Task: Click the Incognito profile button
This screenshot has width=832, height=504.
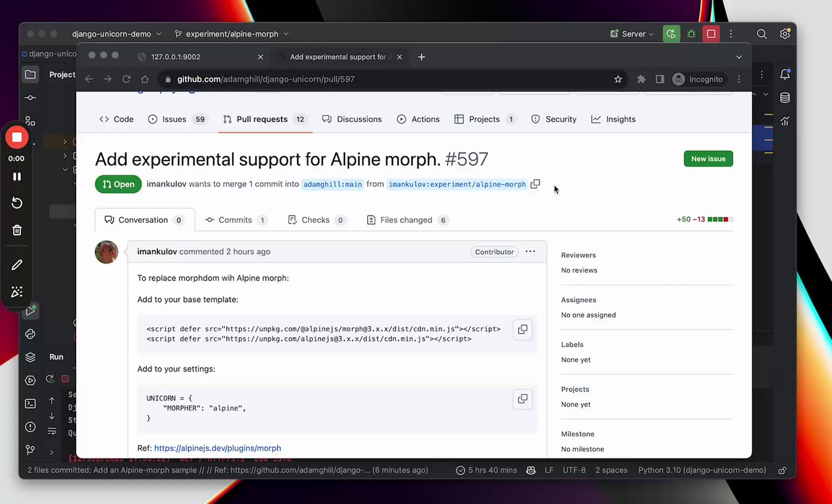Action: click(x=698, y=79)
